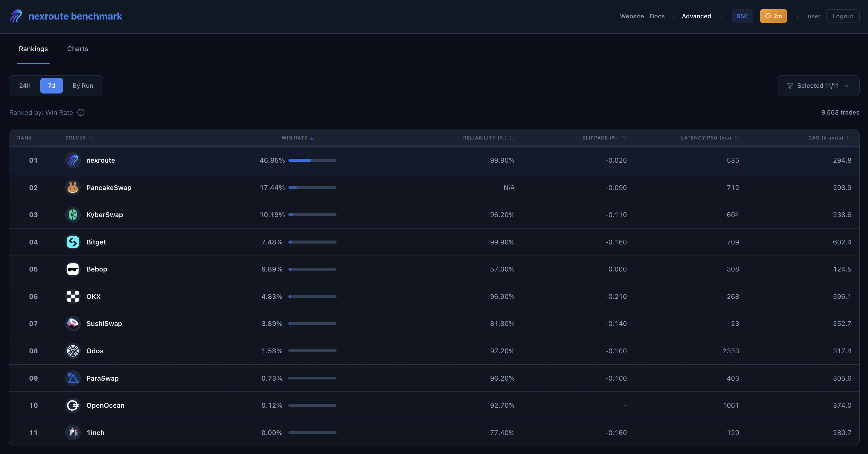Click the Ranked by: Win Rate label
Image resolution: width=868 pixels, height=454 pixels.
(41, 112)
